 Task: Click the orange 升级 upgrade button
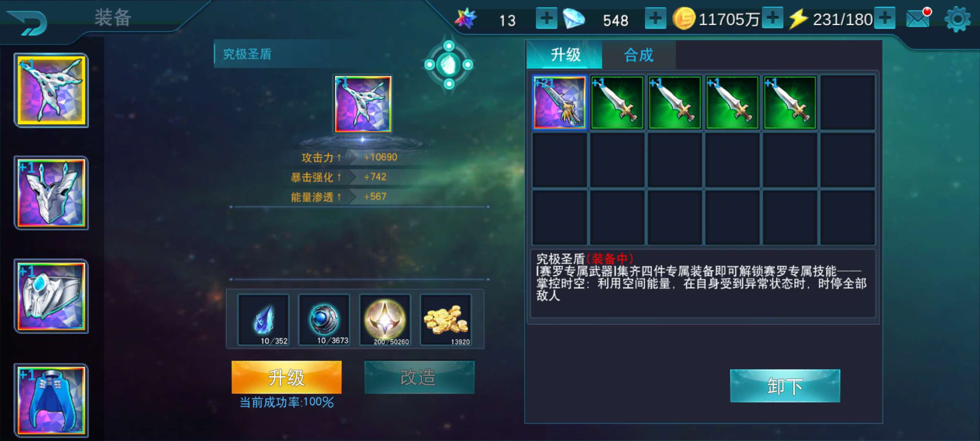point(286,377)
